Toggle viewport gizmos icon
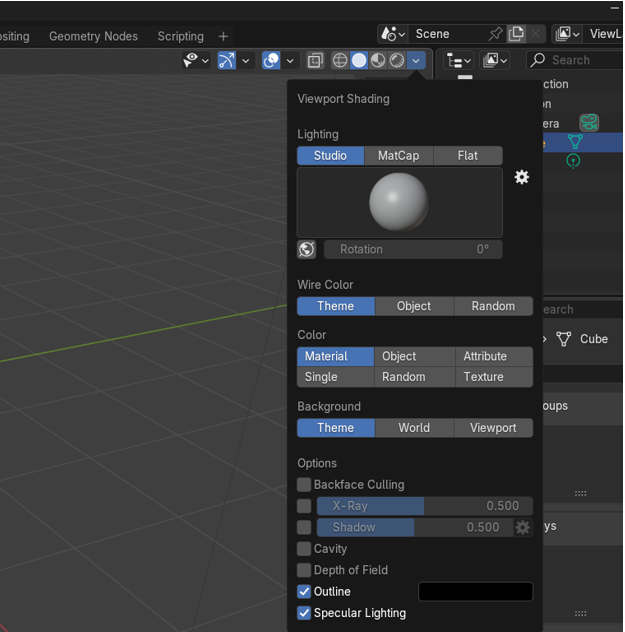This screenshot has height=632, width=625. 227,61
